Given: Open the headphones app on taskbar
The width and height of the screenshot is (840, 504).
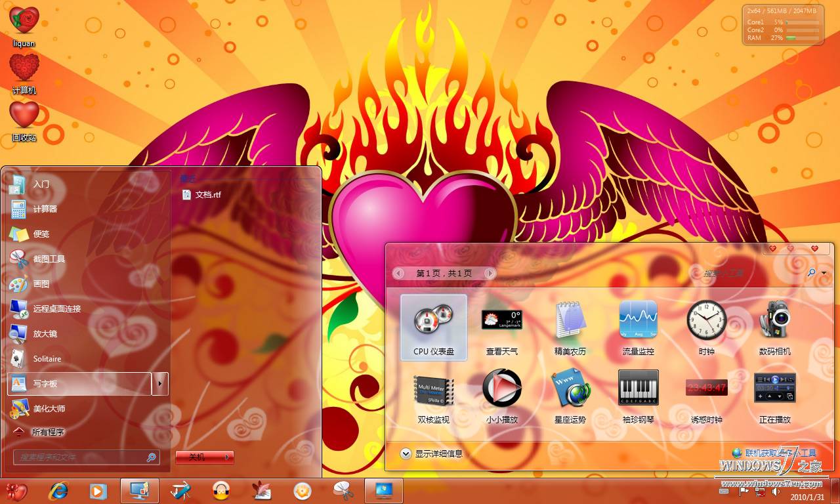Looking at the screenshot, I should 220,491.
